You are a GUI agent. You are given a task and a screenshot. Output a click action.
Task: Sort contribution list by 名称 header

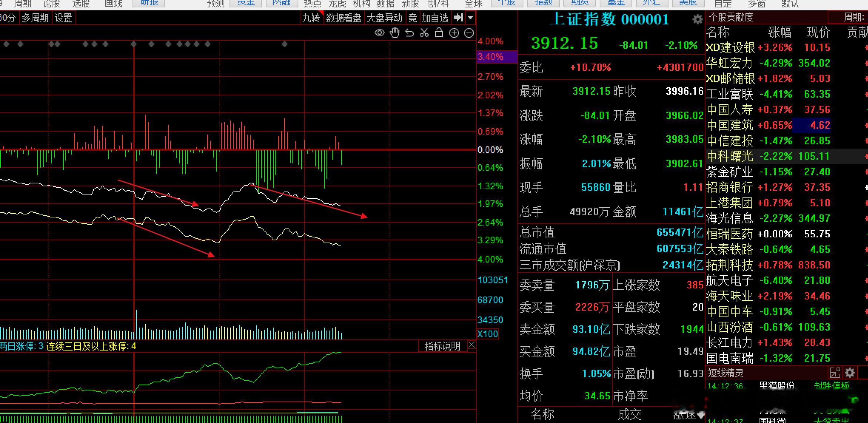click(718, 32)
